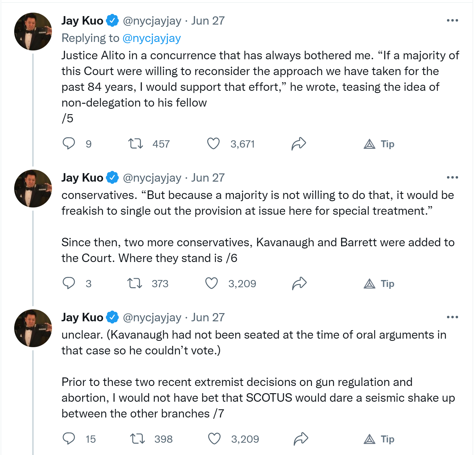The image size is (476, 455).
Task: Tip the author on the first tweet
Action: point(379,144)
